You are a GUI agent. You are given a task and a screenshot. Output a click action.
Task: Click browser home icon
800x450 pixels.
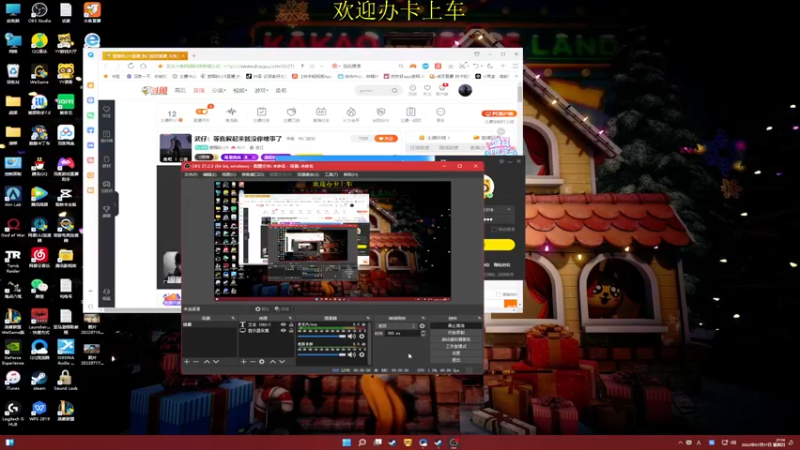pyautogui.click(x=143, y=66)
